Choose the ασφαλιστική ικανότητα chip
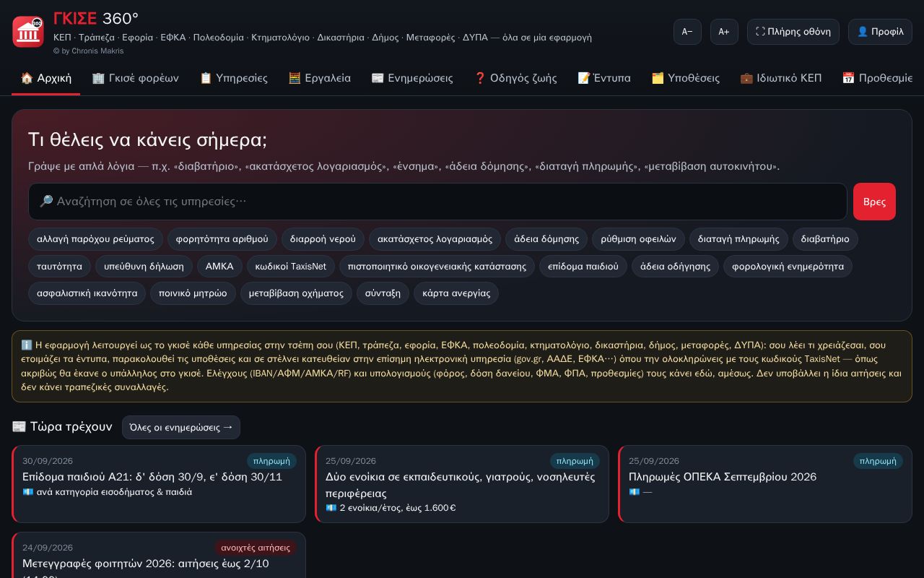 tap(87, 293)
